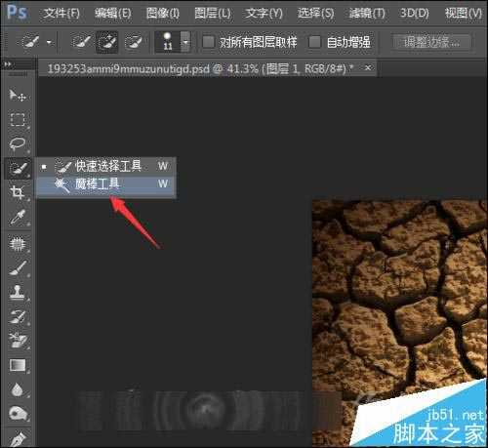This screenshot has width=488, height=448.
Task: Click the 调整边缘 button
Action: click(x=431, y=42)
